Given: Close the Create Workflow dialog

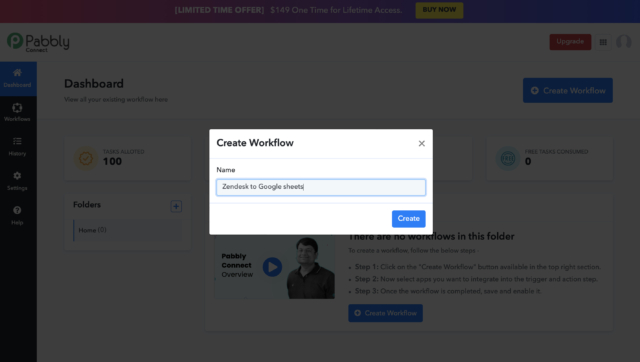Looking at the screenshot, I should pos(422,143).
